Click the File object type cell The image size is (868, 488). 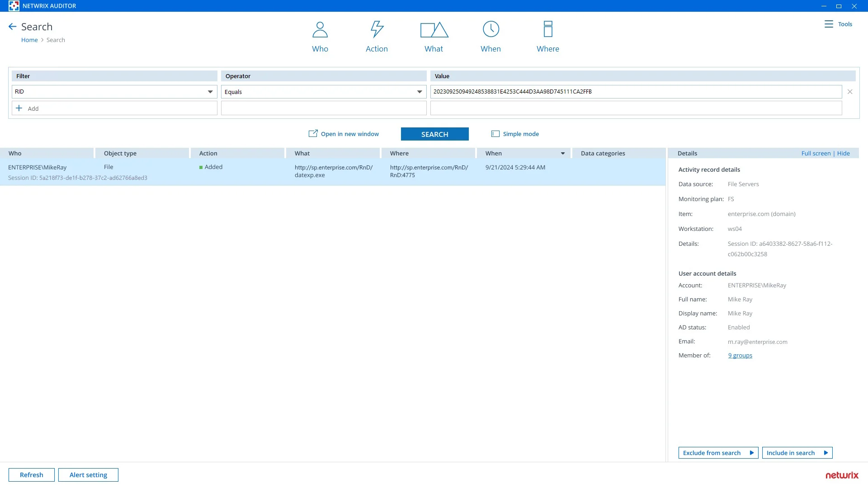(x=108, y=167)
